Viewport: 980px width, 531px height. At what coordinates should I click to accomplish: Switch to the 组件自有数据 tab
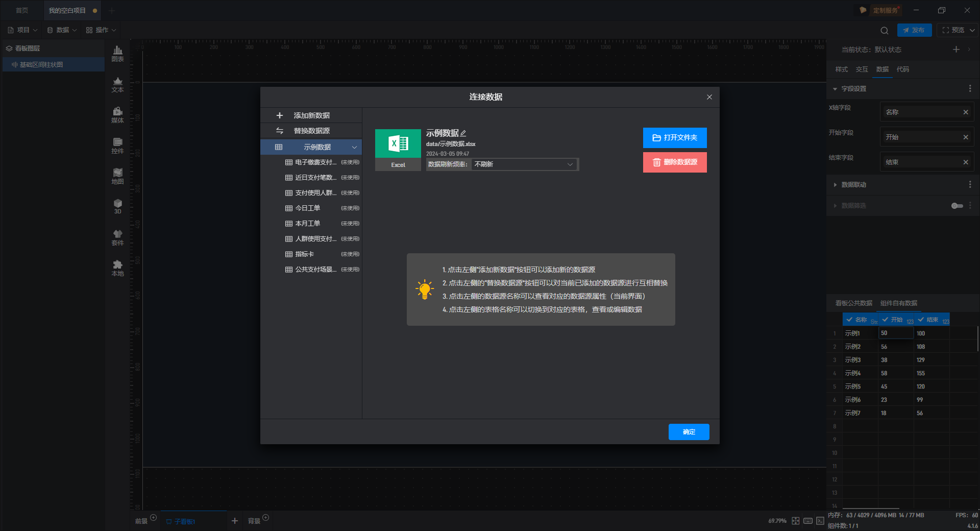899,303
